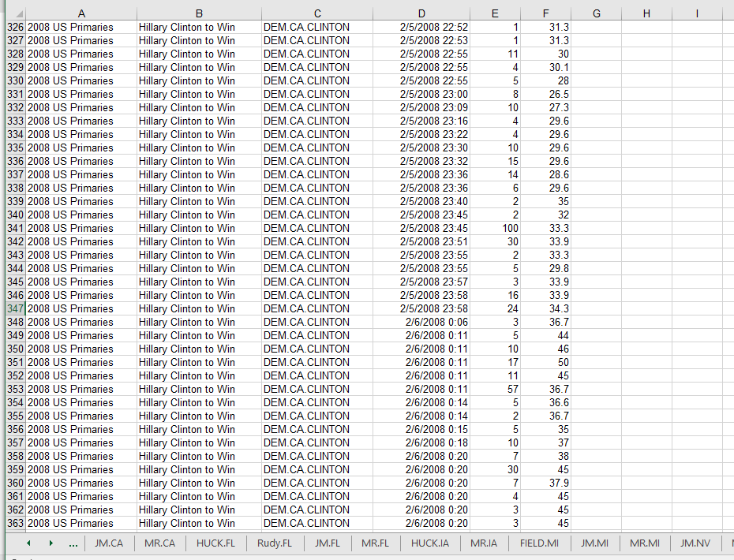
Task: Select column H header
Action: pos(646,13)
